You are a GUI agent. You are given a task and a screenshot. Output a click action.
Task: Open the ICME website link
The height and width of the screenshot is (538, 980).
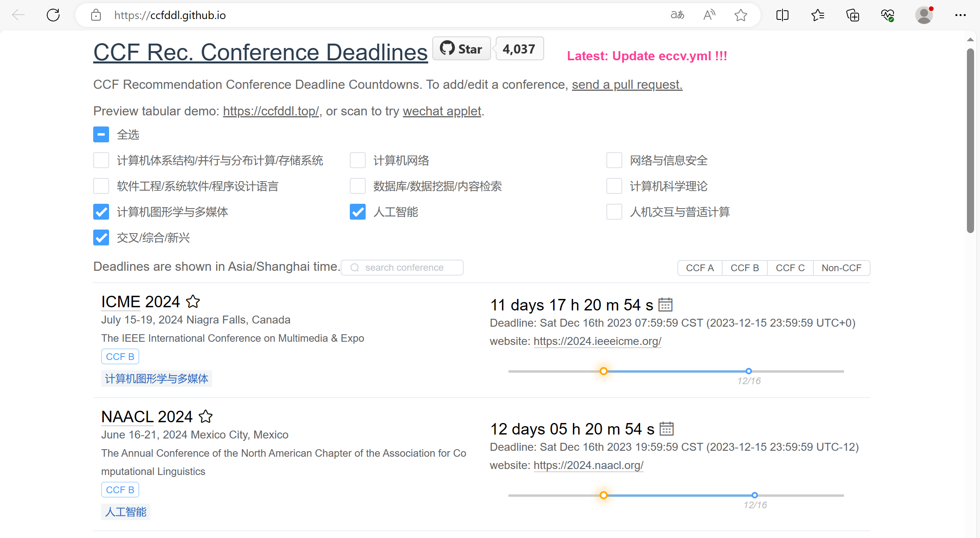[597, 341]
